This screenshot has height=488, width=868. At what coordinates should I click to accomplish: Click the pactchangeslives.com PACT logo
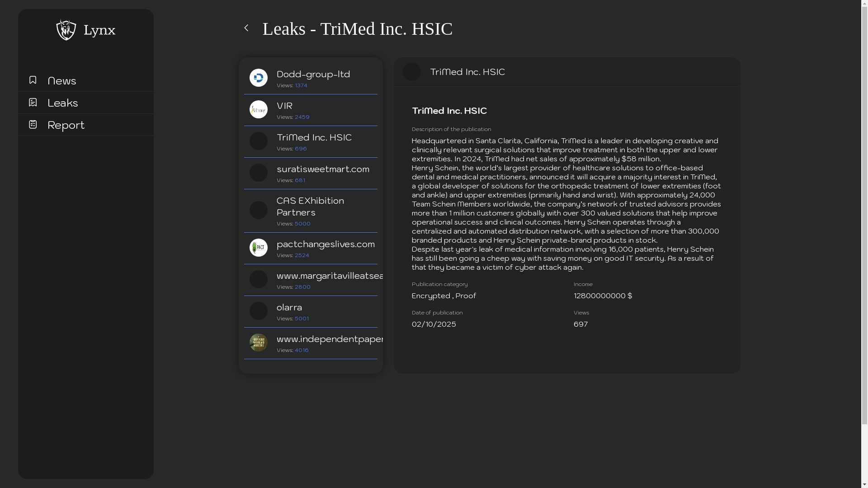tap(258, 248)
